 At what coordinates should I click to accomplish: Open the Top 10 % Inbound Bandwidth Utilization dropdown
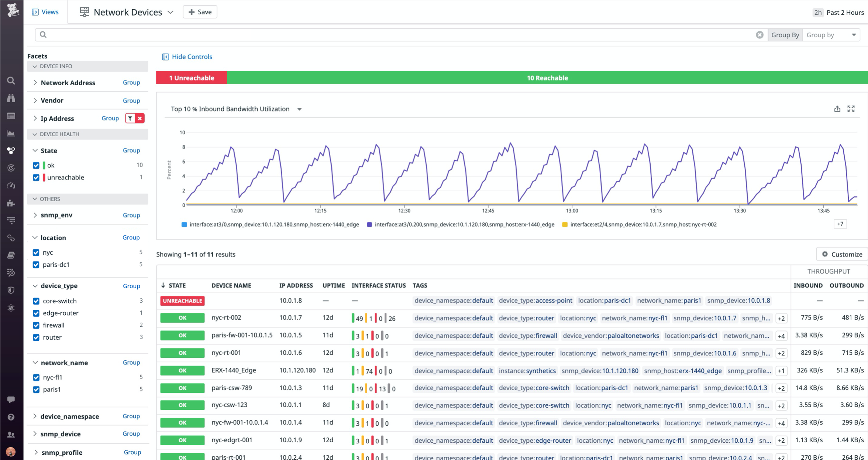pos(299,109)
